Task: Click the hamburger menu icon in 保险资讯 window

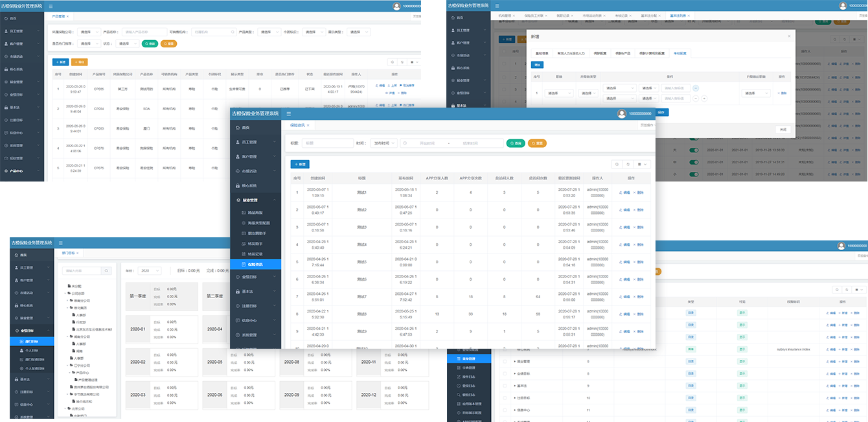Action: [x=288, y=113]
